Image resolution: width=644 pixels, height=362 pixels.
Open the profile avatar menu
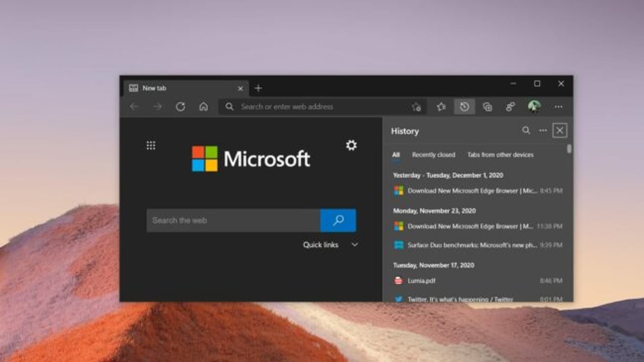pyautogui.click(x=534, y=107)
